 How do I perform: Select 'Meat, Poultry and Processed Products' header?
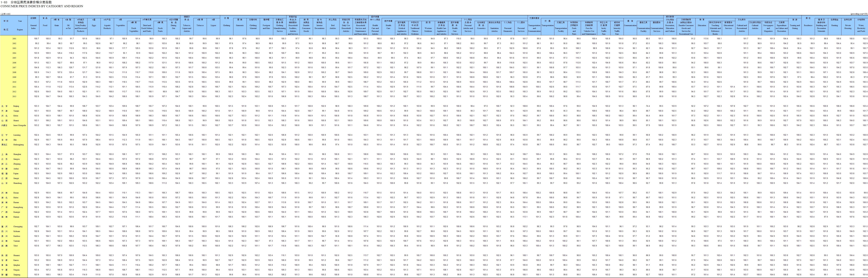point(81,28)
